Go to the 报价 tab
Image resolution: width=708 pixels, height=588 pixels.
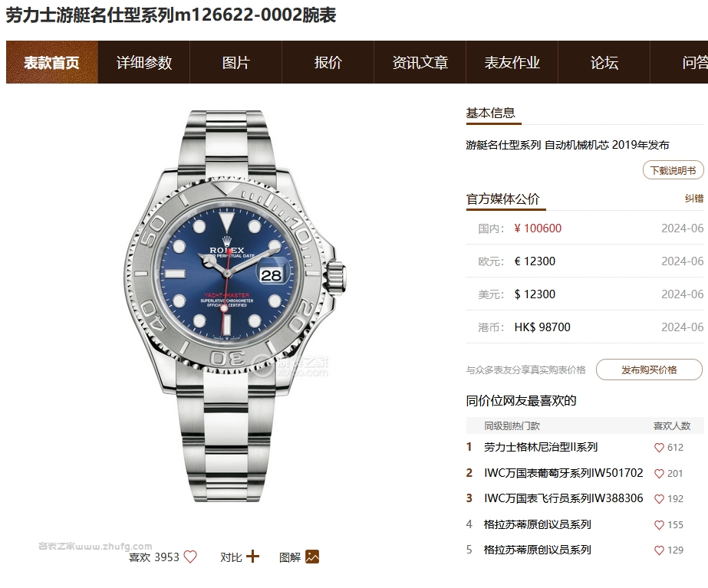[x=328, y=62]
